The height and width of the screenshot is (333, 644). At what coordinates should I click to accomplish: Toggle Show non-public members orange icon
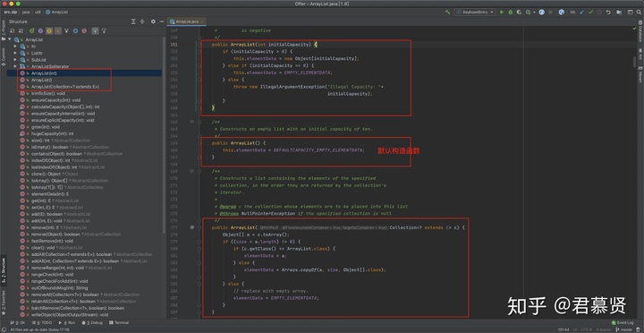(58, 30)
